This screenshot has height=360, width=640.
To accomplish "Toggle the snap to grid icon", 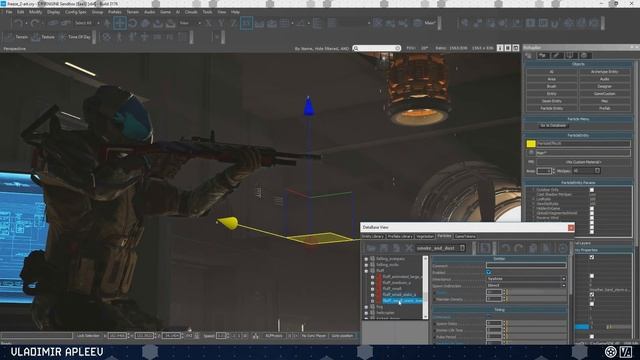I will click(284, 23).
